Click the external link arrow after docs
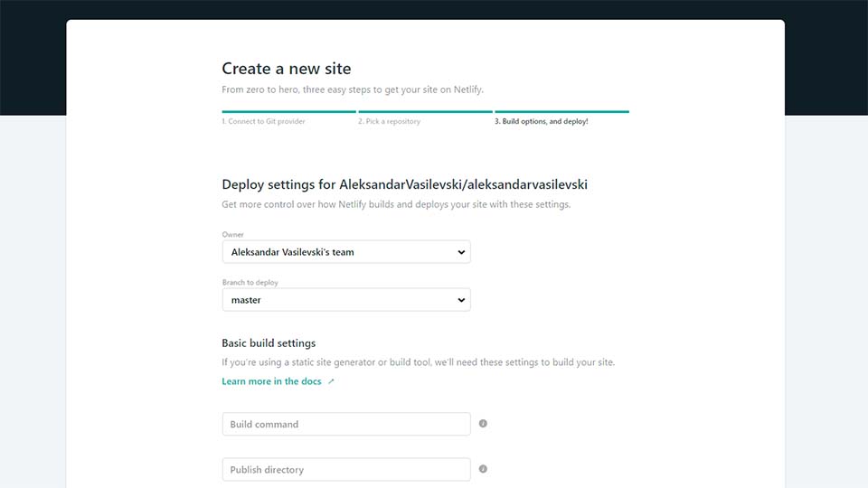Viewport: 868px width, 488px height. [x=331, y=381]
